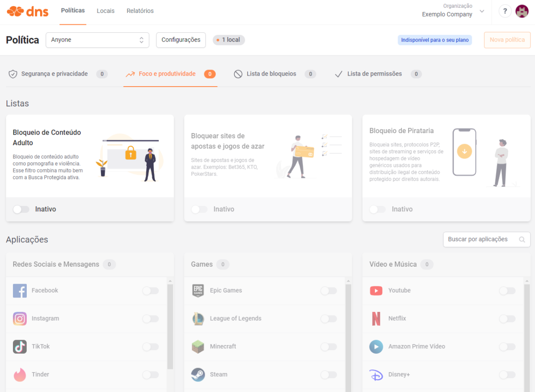Screen dimensions: 535x392
Task: Open the Anyone policy dropdown
Action: (97, 40)
